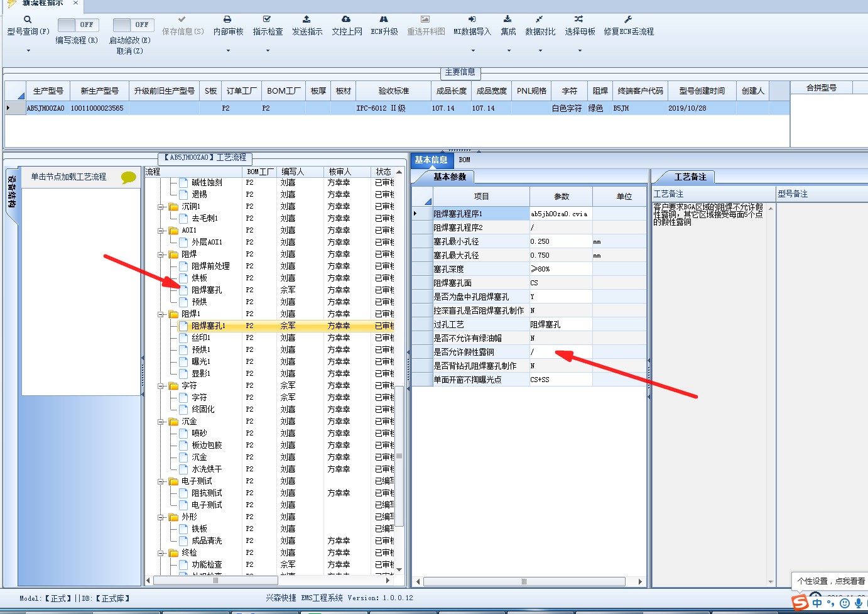Open the 内部审核 dropdown arrow
Viewport: 868px width, 614px height.
pos(228,50)
